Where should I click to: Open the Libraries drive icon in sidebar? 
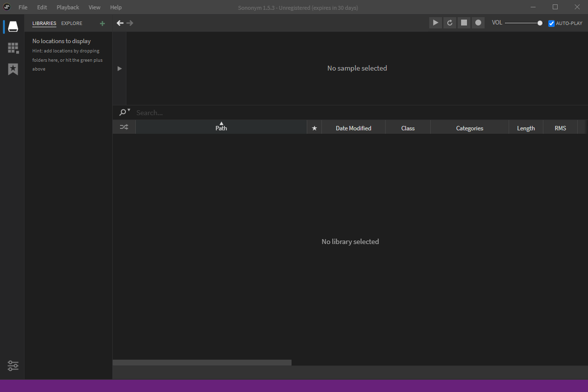[13, 26]
